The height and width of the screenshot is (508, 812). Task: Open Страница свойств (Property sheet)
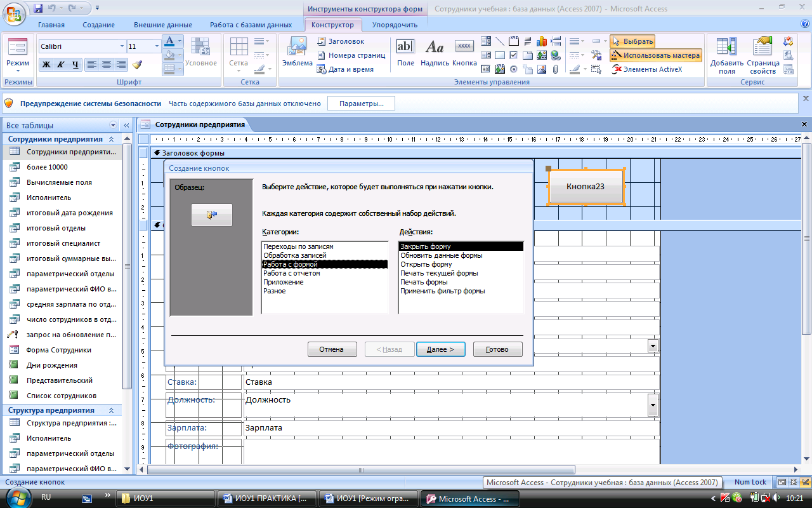coord(763,55)
